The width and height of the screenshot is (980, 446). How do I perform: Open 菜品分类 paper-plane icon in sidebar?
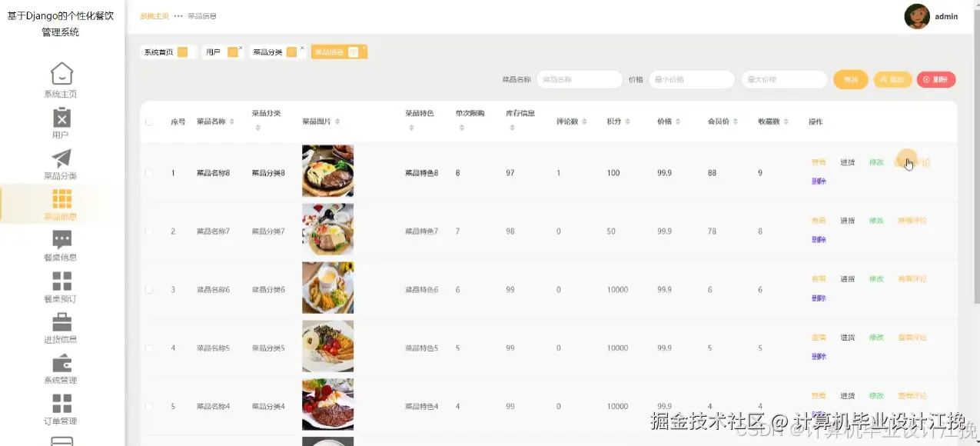click(x=61, y=158)
